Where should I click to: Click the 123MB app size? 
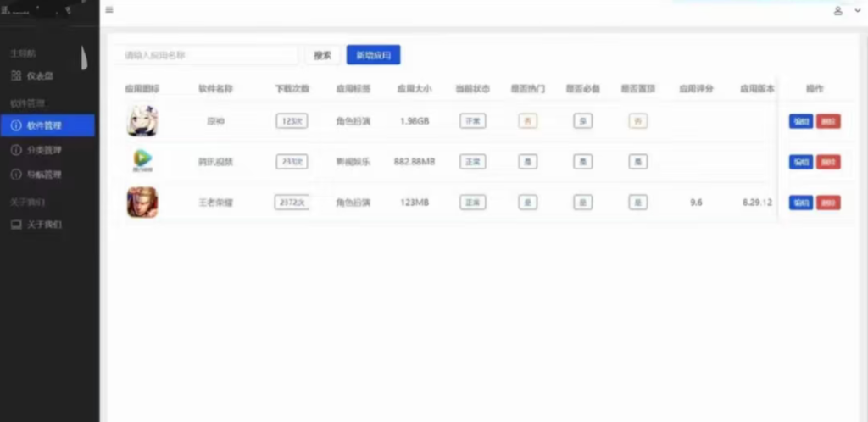tap(415, 203)
